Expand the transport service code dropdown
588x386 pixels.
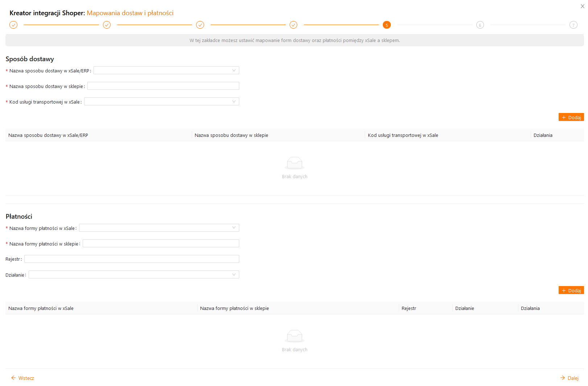(161, 102)
